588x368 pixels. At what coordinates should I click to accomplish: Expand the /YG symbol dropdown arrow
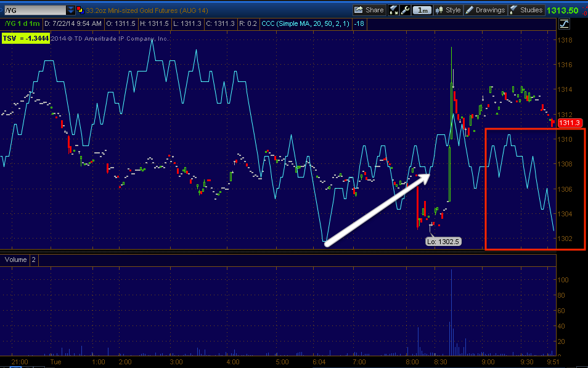[x=70, y=10]
